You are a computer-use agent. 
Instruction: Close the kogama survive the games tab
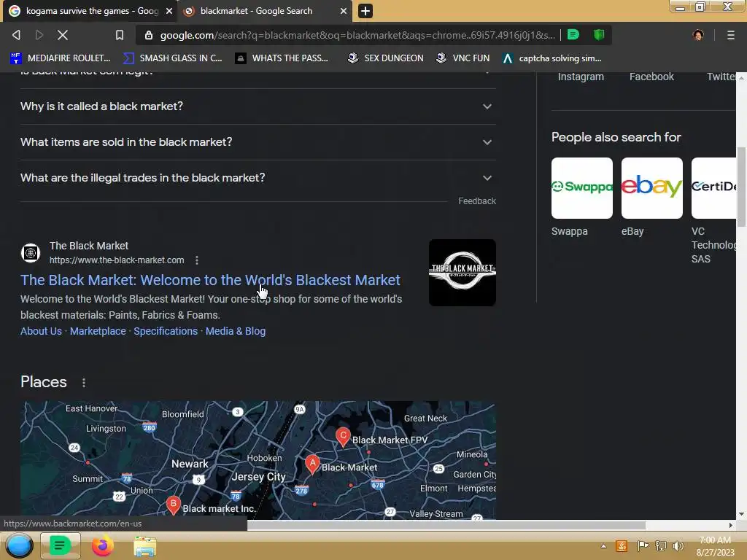pos(169,11)
